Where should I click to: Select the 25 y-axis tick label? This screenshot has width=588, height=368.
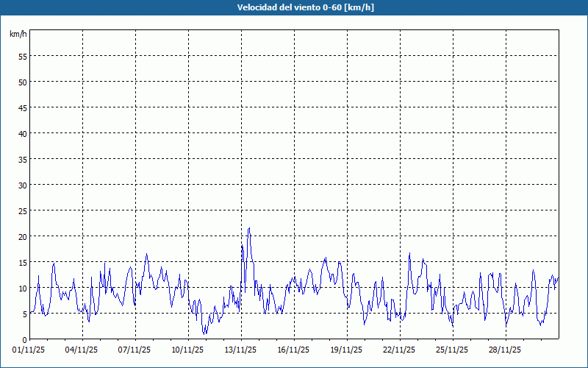(x=22, y=210)
